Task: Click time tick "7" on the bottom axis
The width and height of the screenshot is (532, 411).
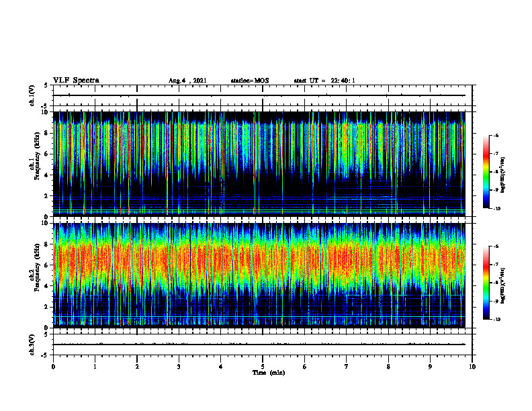Action: (x=347, y=367)
